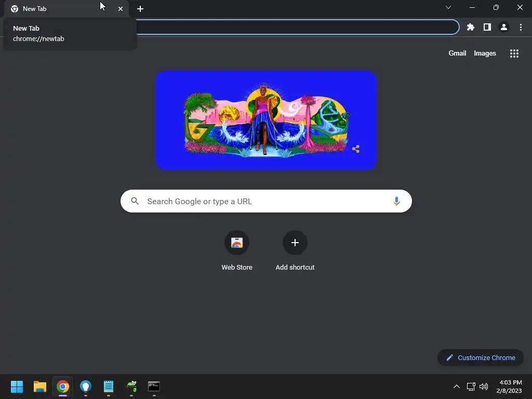Start voice search with microphone icon

click(396, 201)
